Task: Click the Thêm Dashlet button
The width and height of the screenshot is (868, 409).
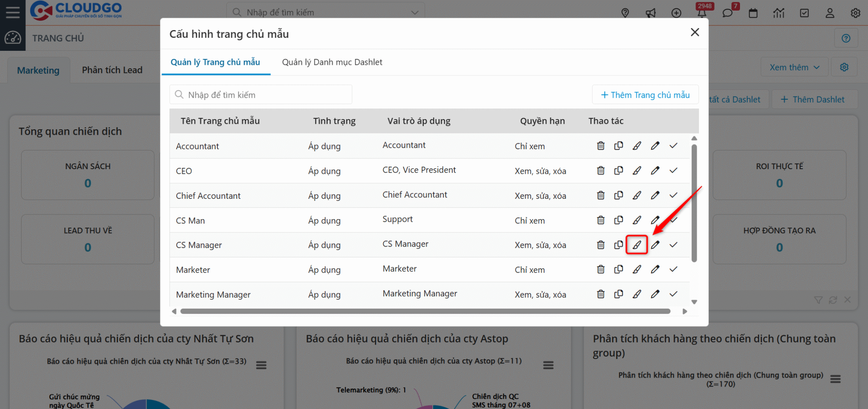Action: (x=812, y=100)
